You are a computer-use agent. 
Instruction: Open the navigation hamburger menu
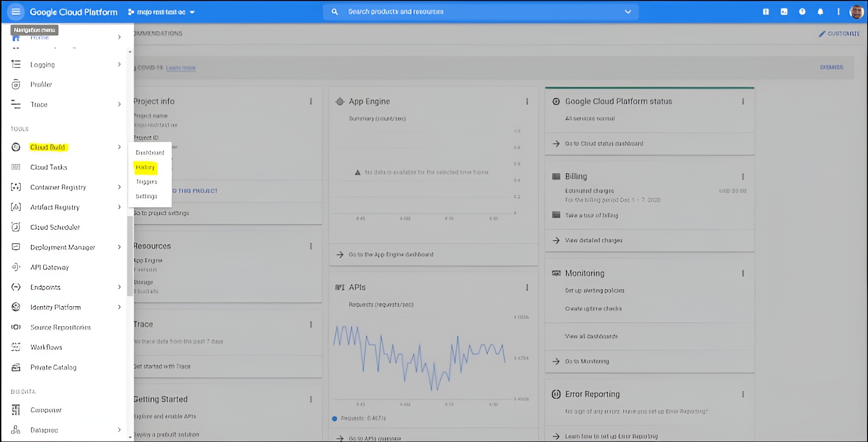click(x=16, y=11)
